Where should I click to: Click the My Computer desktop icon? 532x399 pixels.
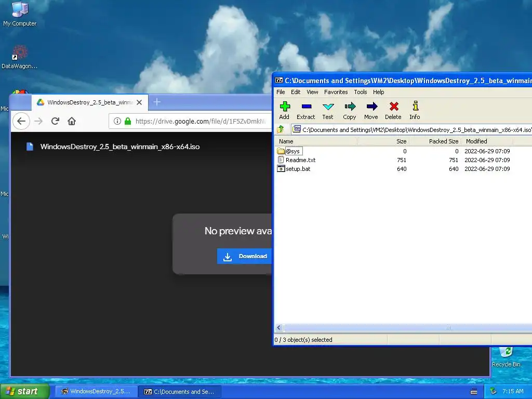tap(20, 14)
